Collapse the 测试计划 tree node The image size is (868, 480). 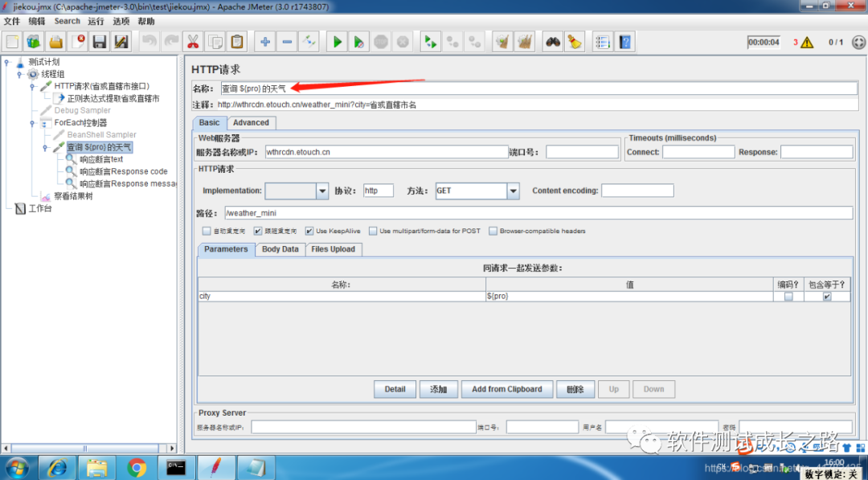[x=7, y=62]
